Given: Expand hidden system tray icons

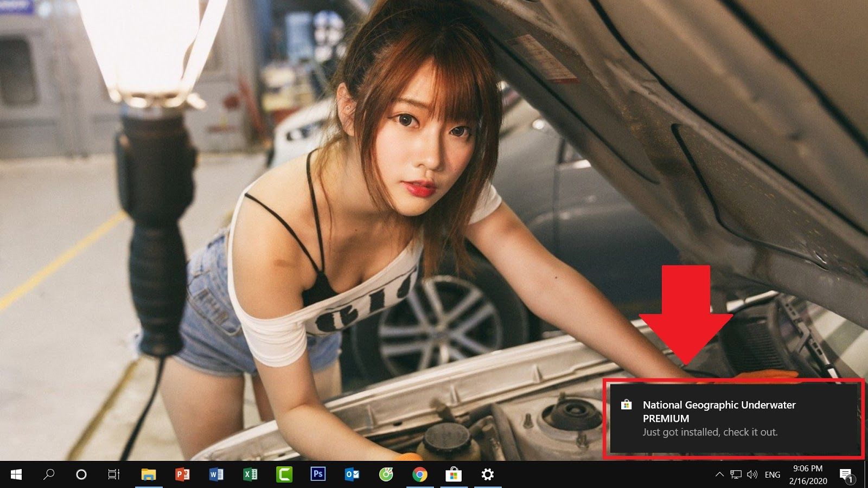Looking at the screenshot, I should point(720,475).
